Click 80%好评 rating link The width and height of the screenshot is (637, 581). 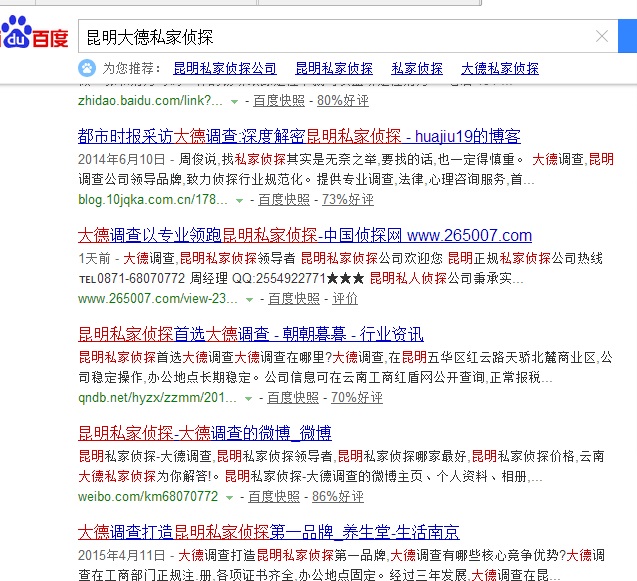342,100
